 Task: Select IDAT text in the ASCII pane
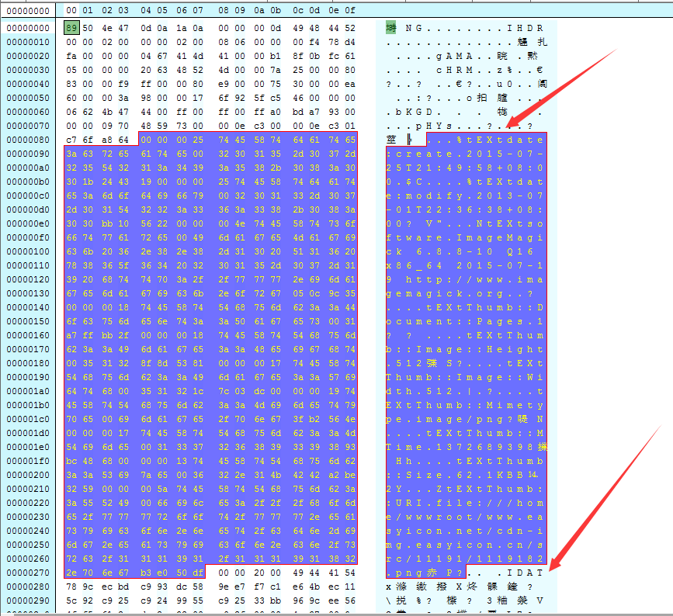[526, 573]
